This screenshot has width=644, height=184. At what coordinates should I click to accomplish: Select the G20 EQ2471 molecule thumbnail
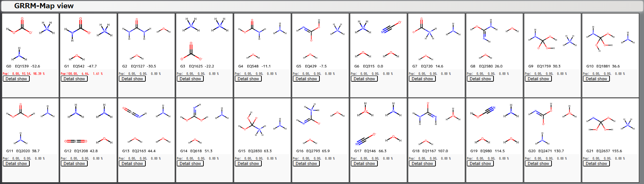coord(552,123)
